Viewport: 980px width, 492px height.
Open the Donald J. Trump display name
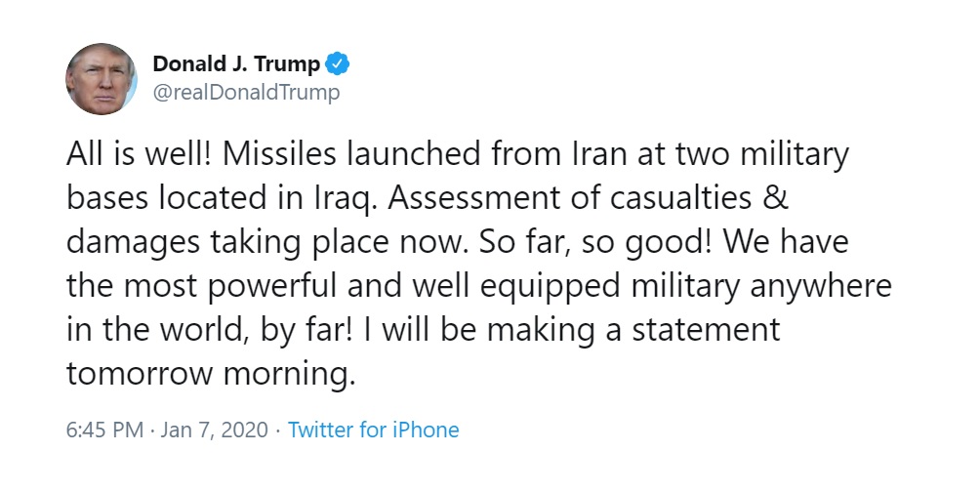click(236, 63)
